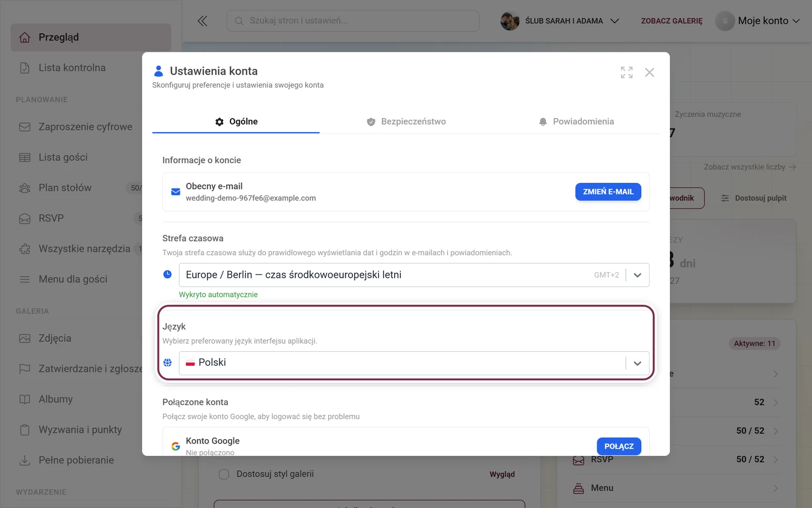This screenshot has width=812, height=508.
Task: Click the Zdjęcia image icon
Action: 25,339
